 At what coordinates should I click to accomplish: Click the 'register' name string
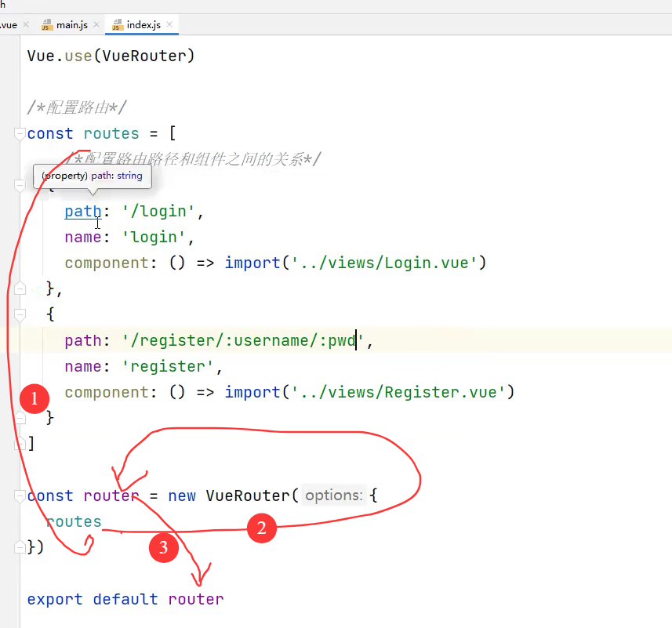point(168,367)
